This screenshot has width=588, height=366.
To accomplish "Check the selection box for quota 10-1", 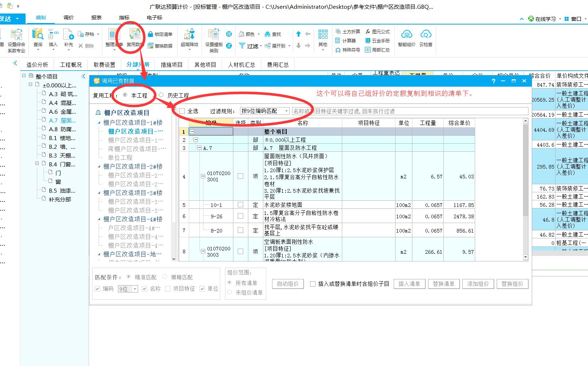I will coord(240,205).
